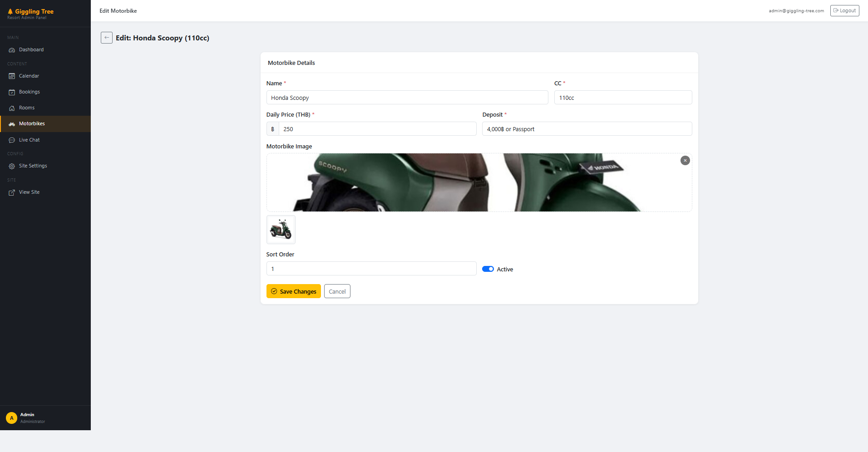Click the Motorbikes icon in sidebar
Viewport: 868px width, 452px height.
(x=12, y=124)
